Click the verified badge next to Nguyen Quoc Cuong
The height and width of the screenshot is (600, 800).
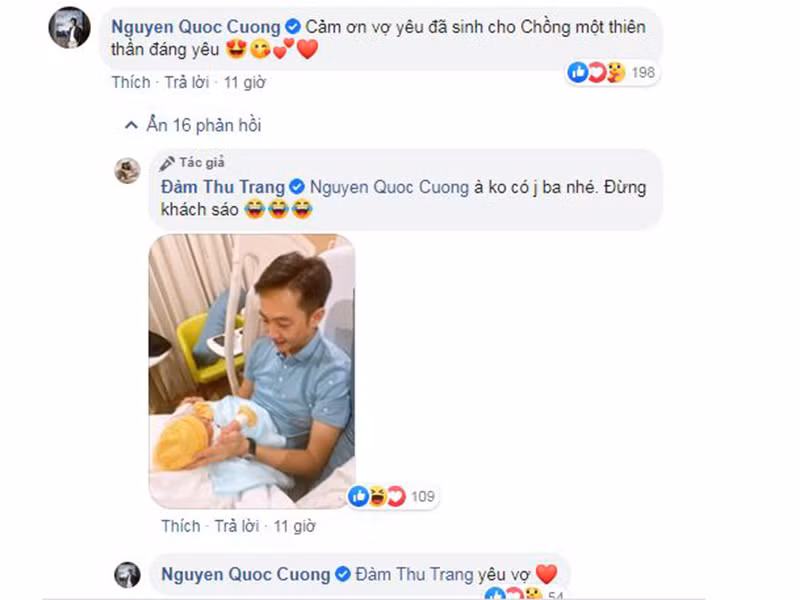(291, 27)
